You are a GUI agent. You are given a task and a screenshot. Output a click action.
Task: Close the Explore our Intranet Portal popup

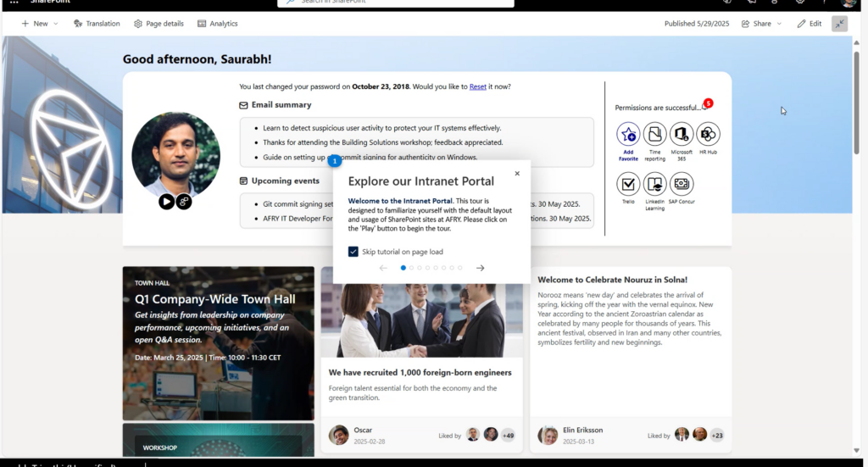517,173
